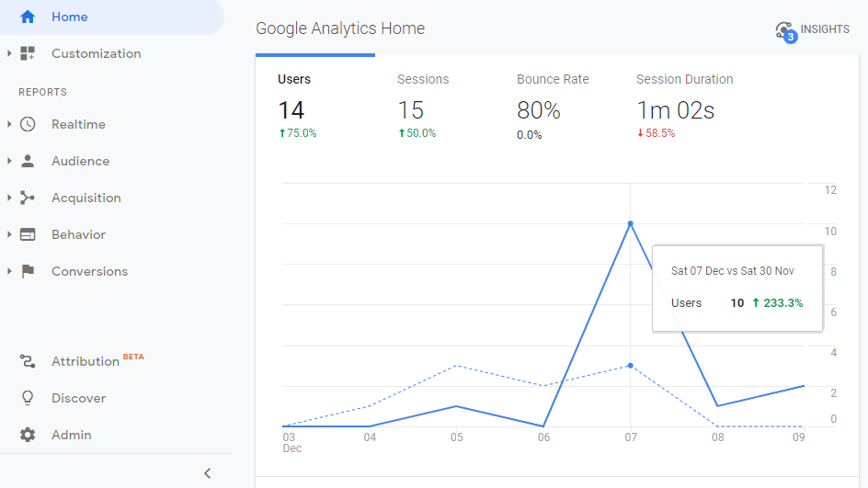Expand the Realtime reports arrow
868x488 pixels.
(9, 124)
